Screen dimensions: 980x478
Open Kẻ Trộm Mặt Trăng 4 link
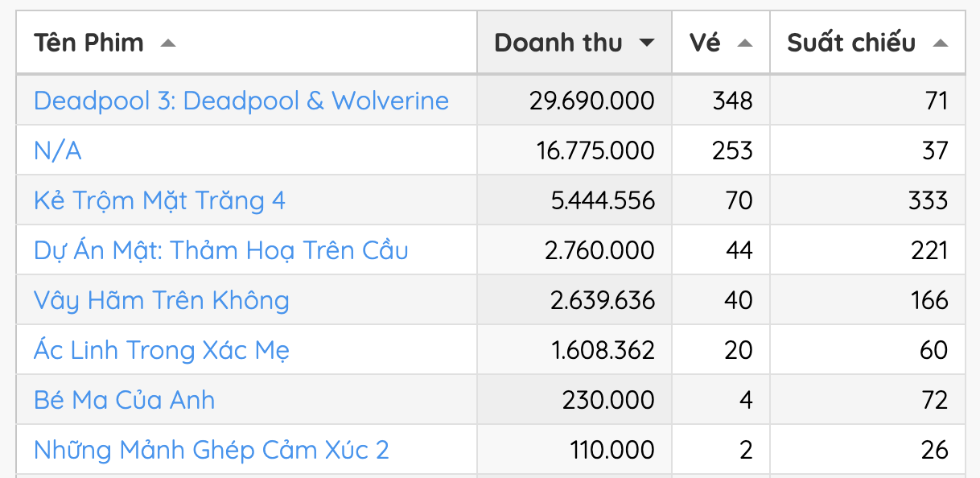pos(159,200)
